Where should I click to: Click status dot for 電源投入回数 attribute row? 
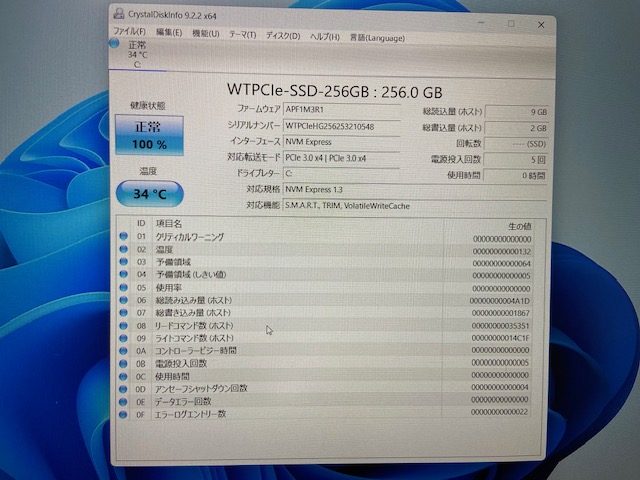124,363
